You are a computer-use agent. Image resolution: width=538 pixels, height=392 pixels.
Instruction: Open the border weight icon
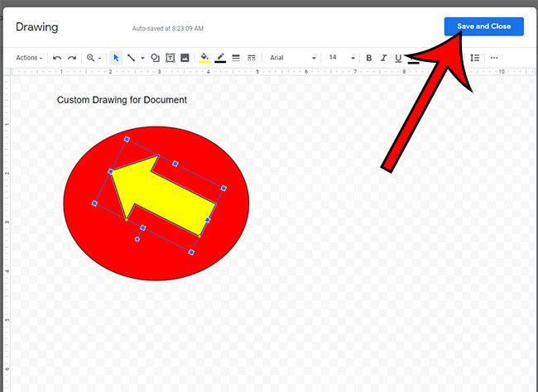236,58
